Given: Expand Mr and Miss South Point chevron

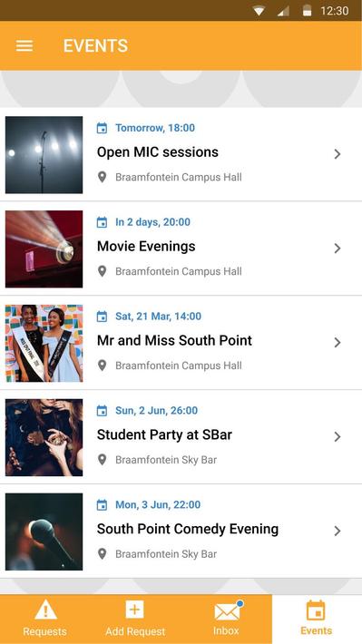Looking at the screenshot, I should [x=338, y=343].
